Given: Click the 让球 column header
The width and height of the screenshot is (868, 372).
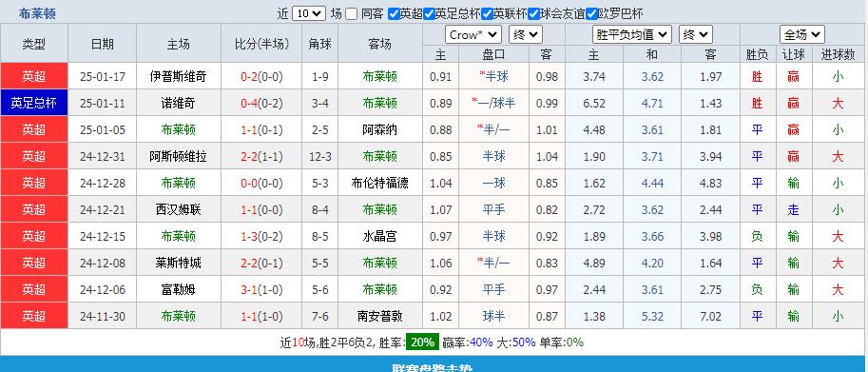Looking at the screenshot, I should click(793, 54).
